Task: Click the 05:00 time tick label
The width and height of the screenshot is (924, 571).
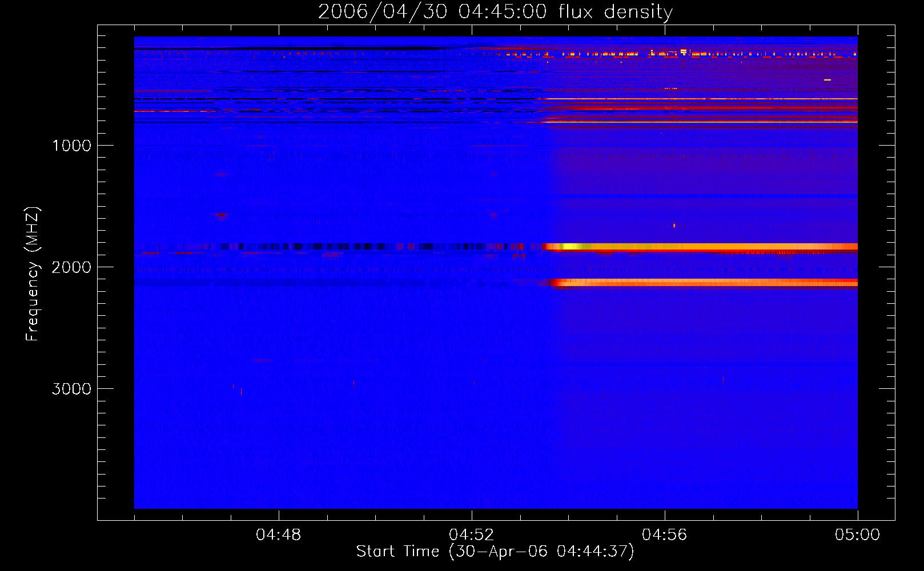Action: click(857, 535)
